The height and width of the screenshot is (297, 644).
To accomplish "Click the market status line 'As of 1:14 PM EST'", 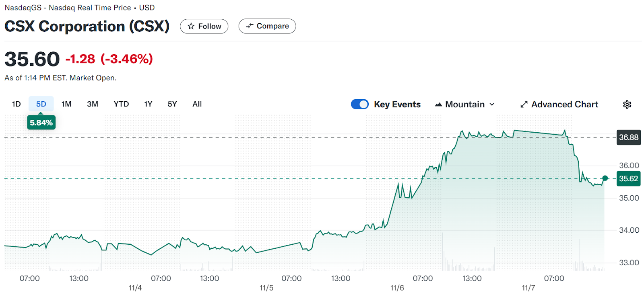I will click(60, 78).
